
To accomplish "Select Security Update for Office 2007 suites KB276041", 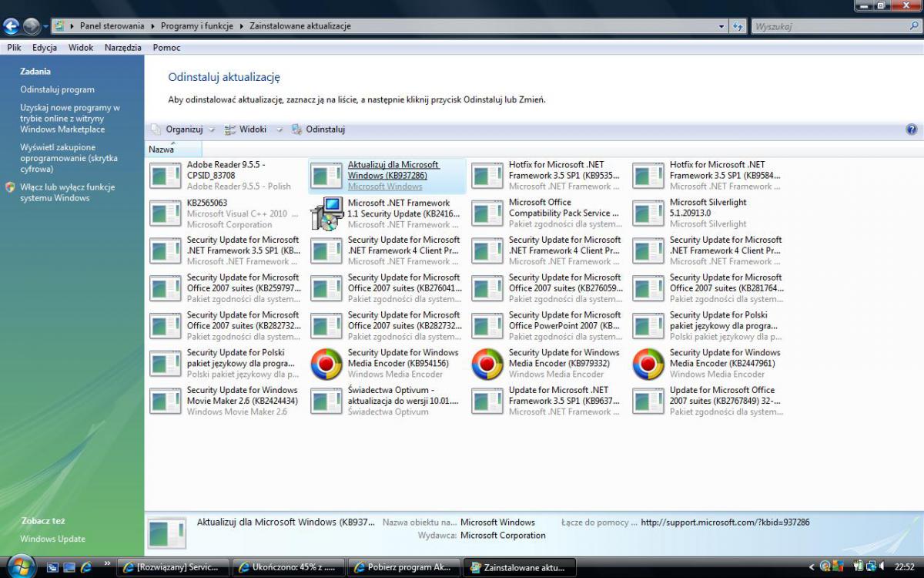I will [x=387, y=288].
